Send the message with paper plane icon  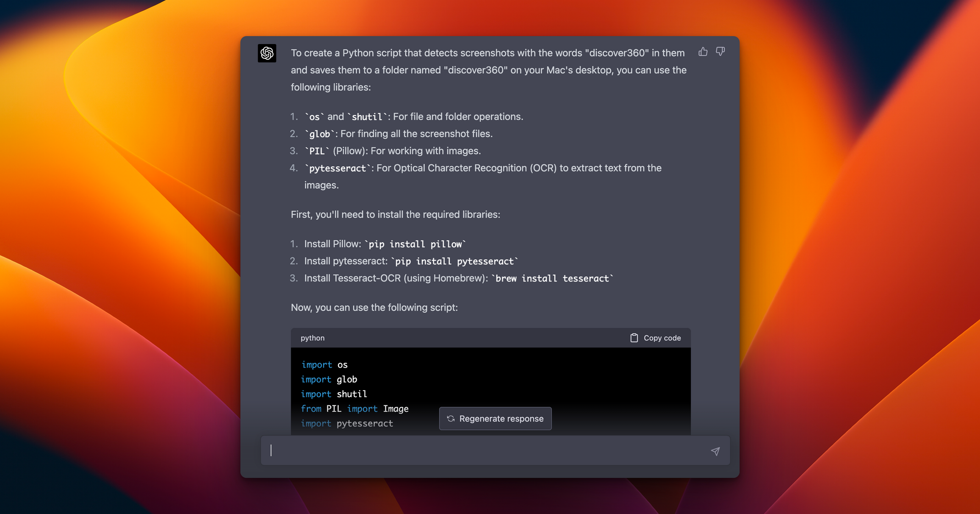[715, 451]
